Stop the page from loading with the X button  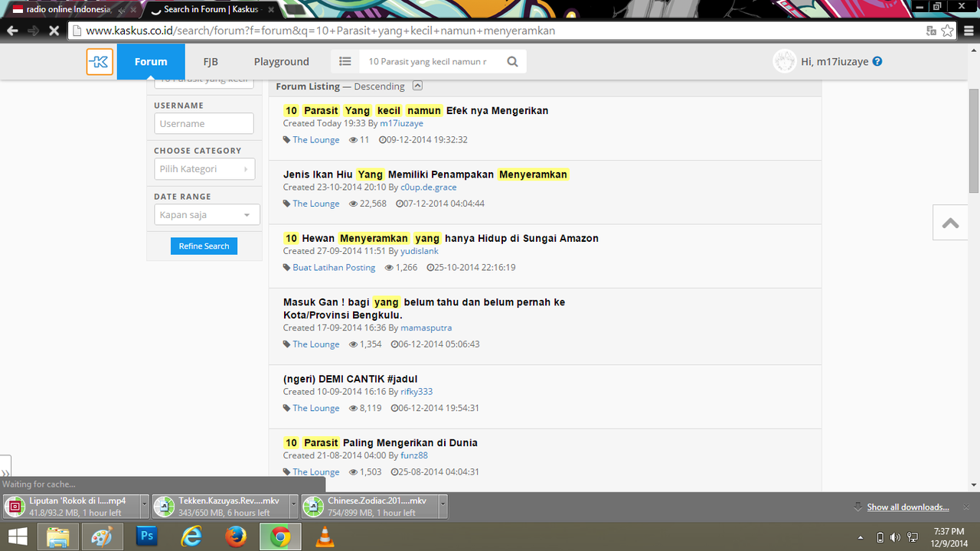54,31
